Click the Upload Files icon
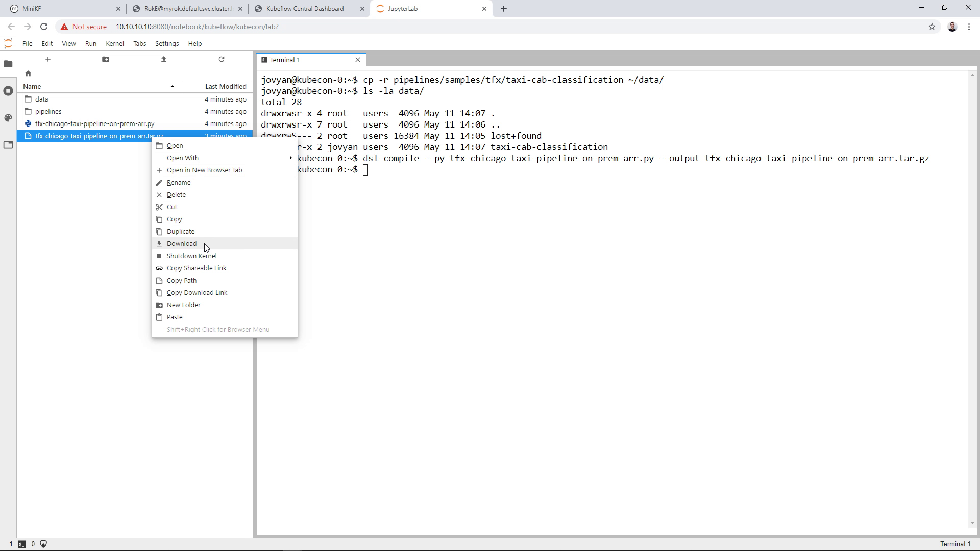Screen dimensions: 980x551 pos(164,59)
